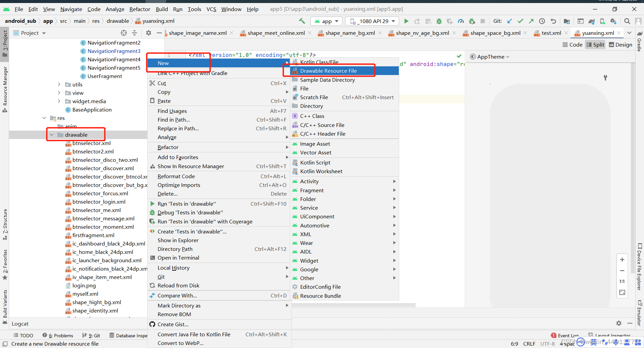Select Drawable Resource File in submenu

pyautogui.click(x=344, y=71)
